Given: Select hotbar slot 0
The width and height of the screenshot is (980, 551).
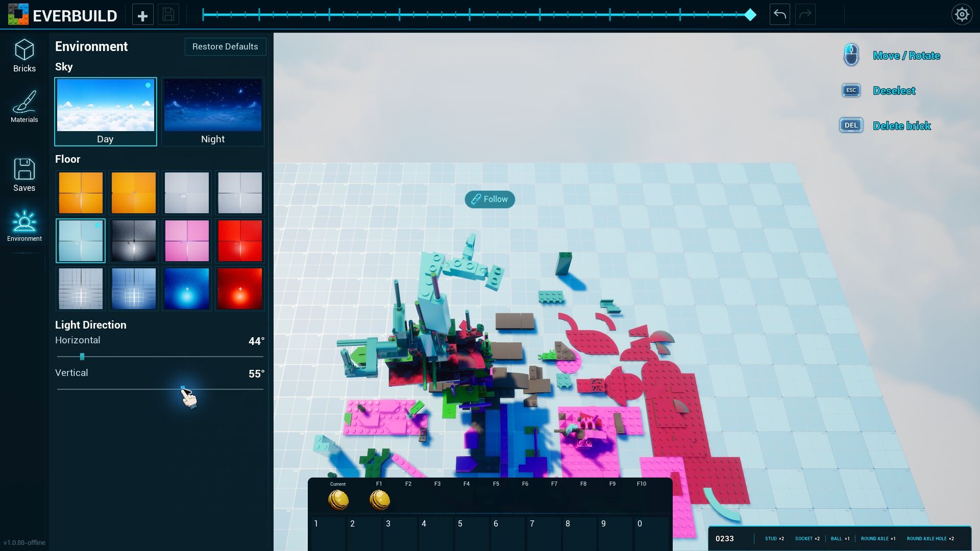Looking at the screenshot, I should 652,533.
